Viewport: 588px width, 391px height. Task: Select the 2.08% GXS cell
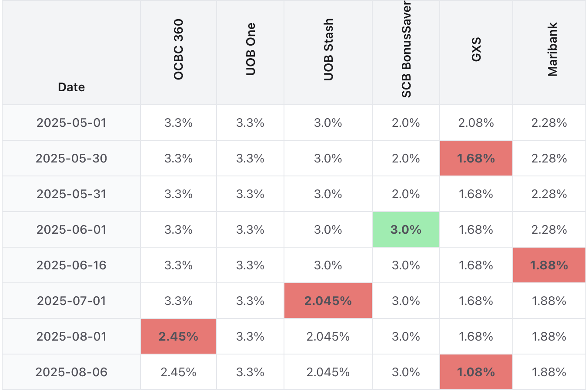point(476,123)
